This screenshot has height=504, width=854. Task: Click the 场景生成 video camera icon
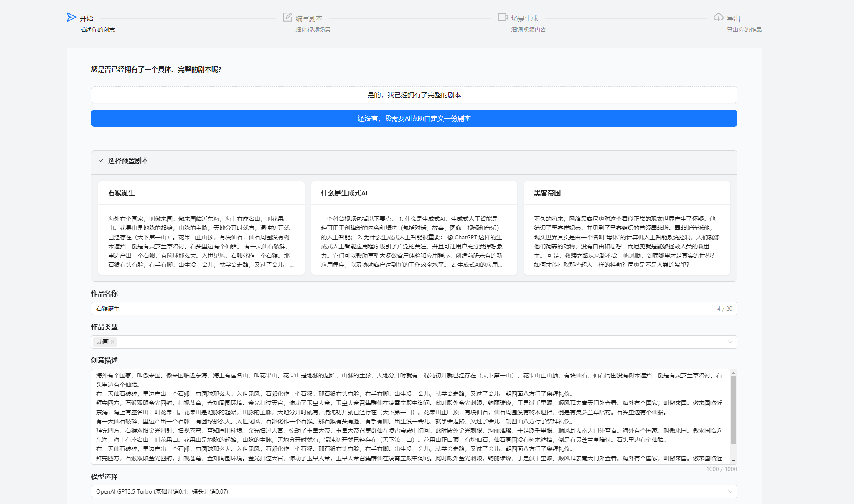[503, 17]
